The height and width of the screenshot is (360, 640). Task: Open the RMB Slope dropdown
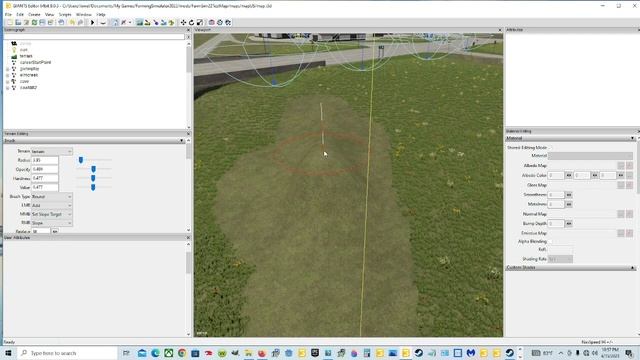[52, 223]
